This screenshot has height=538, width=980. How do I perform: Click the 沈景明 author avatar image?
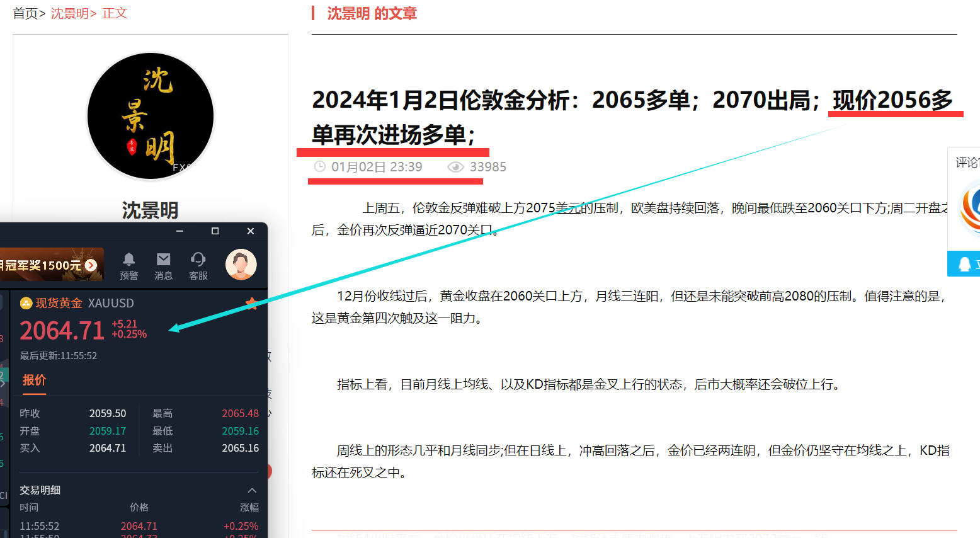[x=151, y=116]
